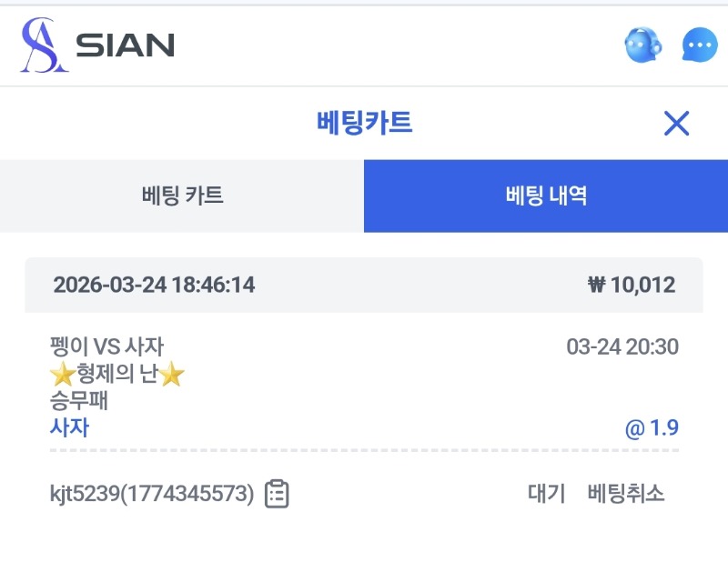
Task: Click the bet date 2026-03-24 18:46:14
Action: click(154, 286)
